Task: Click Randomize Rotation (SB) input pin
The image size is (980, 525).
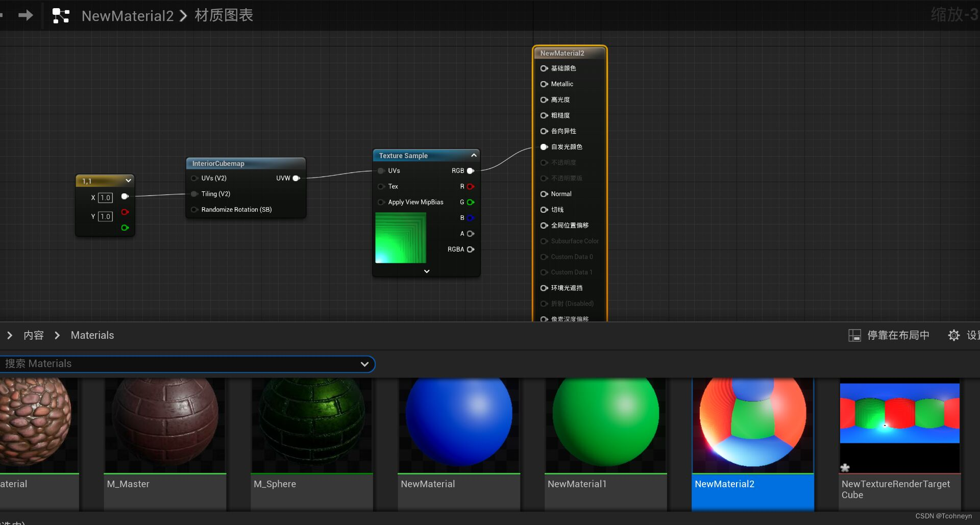Action: [194, 210]
